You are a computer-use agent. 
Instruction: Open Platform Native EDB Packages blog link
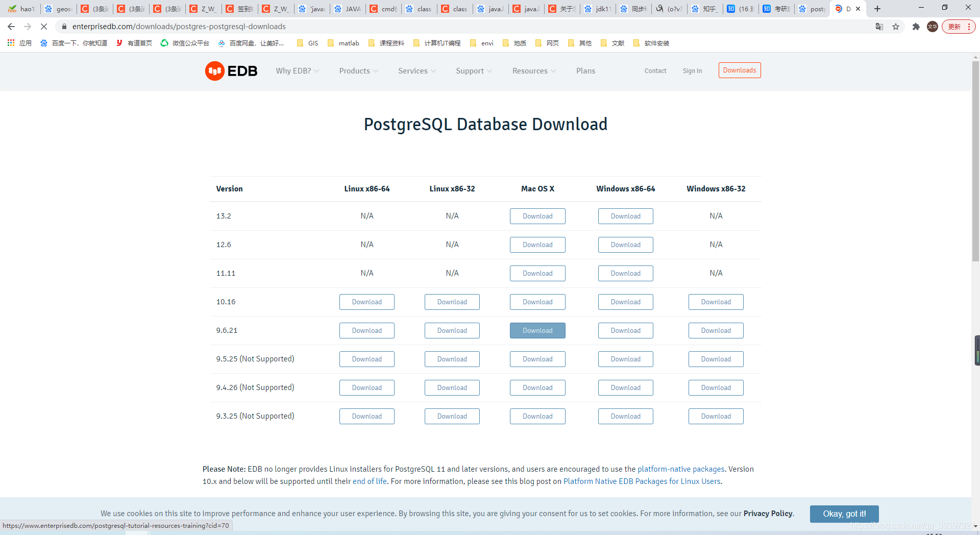(642, 481)
